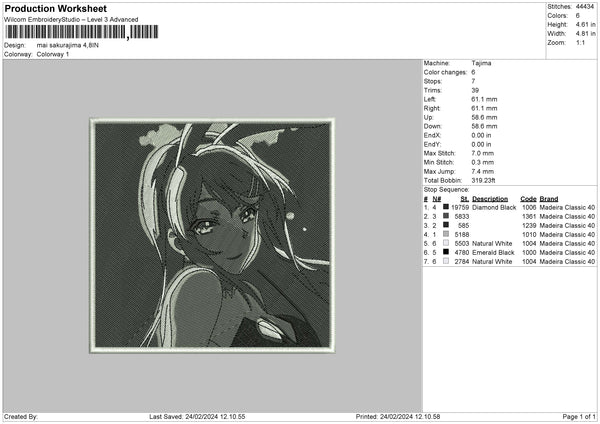Click the Zoom value '1:1'
600x424 pixels.
coord(580,42)
